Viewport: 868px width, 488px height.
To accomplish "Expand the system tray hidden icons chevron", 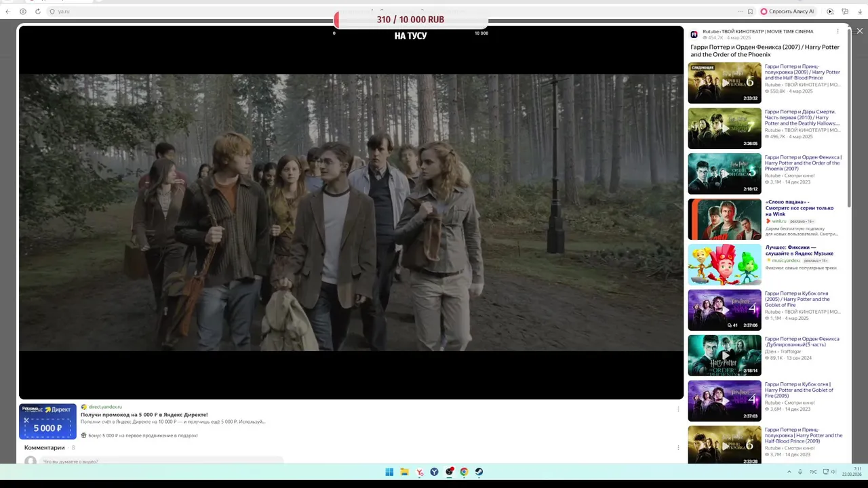I will (x=789, y=472).
